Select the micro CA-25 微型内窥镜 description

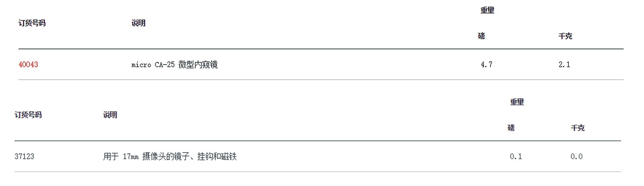pyautogui.click(x=174, y=64)
